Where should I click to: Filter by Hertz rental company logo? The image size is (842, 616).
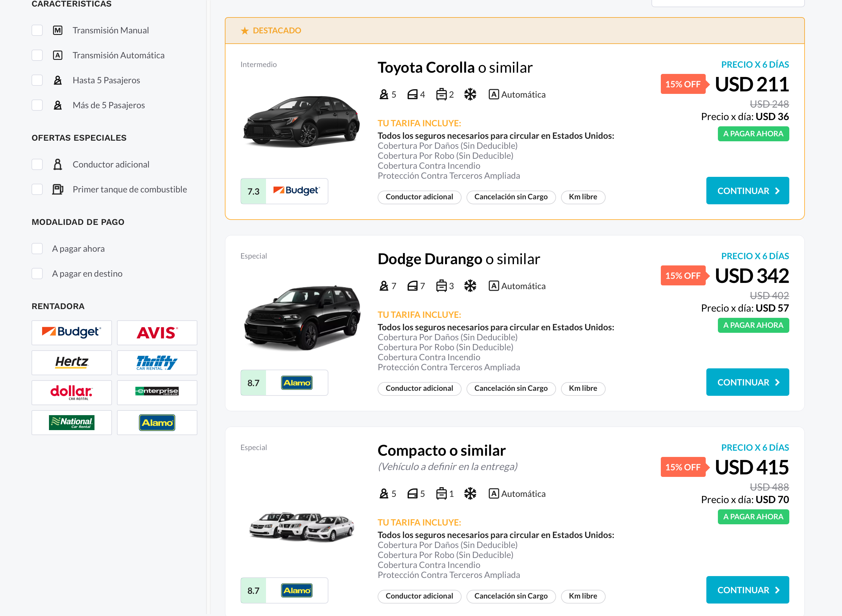click(71, 362)
